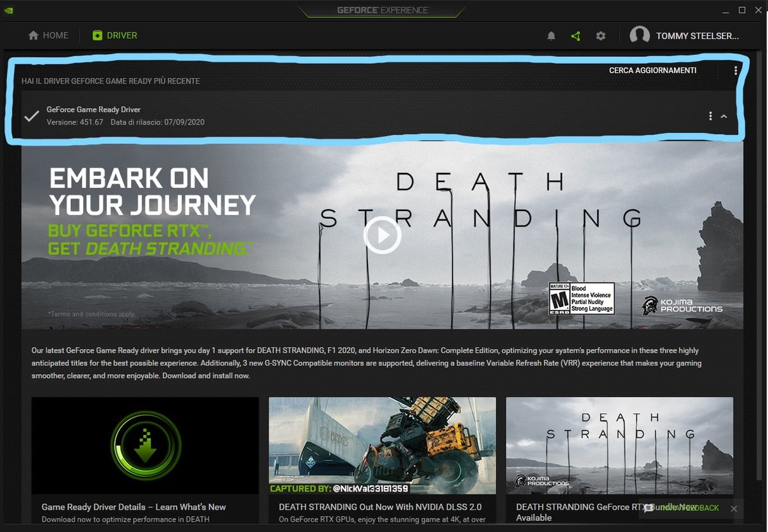
Task: Maximize the GeForce Experience window
Action: pyautogui.click(x=742, y=10)
